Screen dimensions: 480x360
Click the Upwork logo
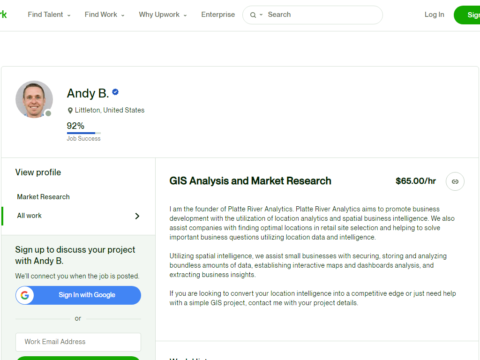click(3, 14)
